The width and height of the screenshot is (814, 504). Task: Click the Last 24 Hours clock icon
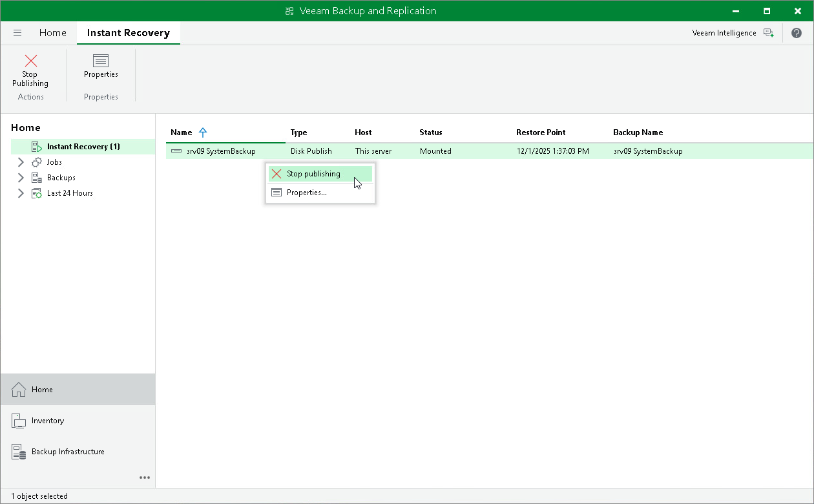coord(36,193)
